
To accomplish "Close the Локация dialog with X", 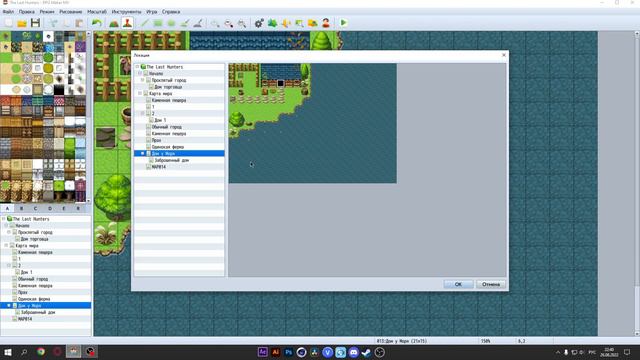I will pos(504,55).
